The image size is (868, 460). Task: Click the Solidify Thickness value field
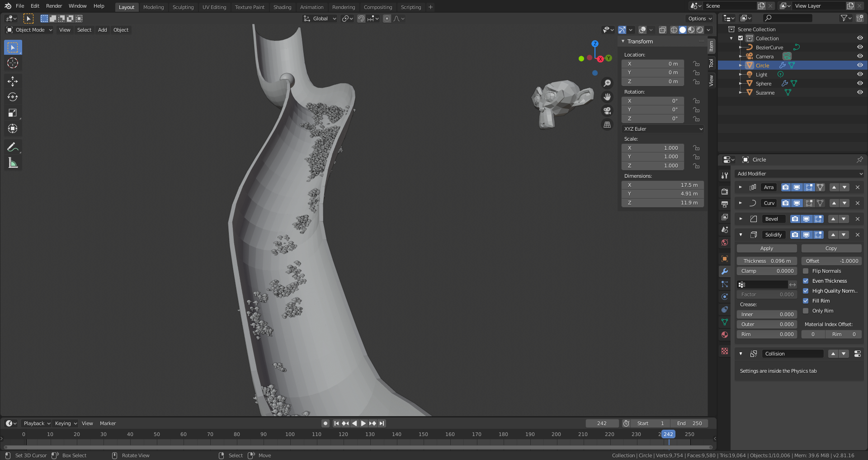pos(767,261)
